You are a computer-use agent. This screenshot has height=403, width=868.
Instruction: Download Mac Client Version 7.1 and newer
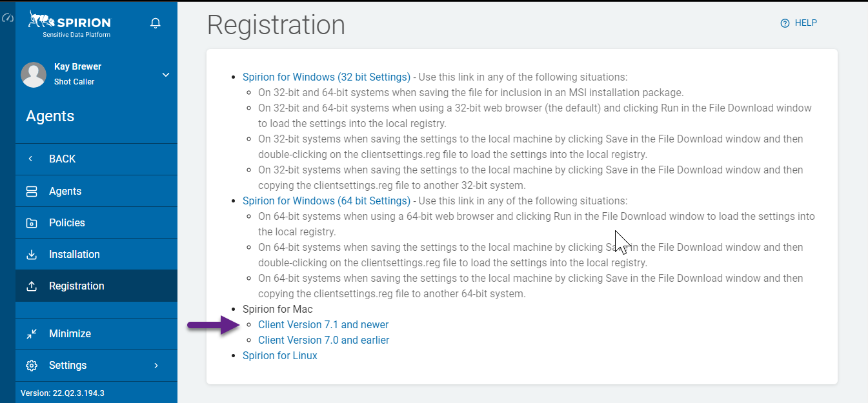click(323, 325)
